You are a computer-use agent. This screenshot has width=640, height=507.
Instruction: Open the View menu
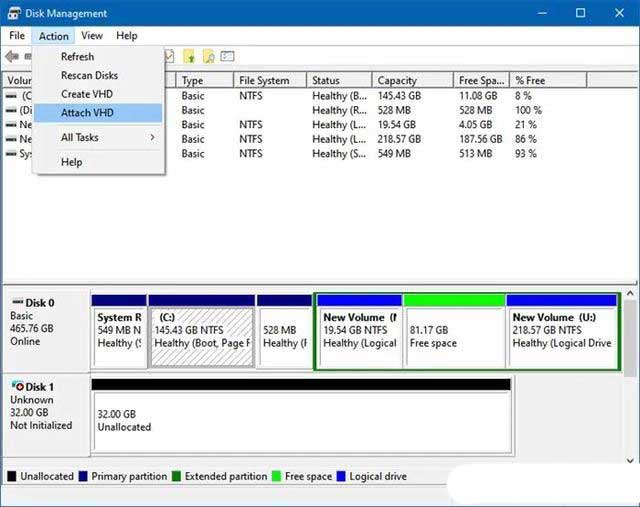[x=92, y=36]
